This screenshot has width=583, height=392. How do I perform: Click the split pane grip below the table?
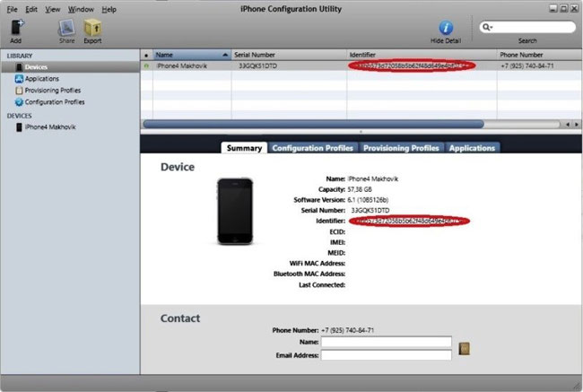tap(361, 132)
